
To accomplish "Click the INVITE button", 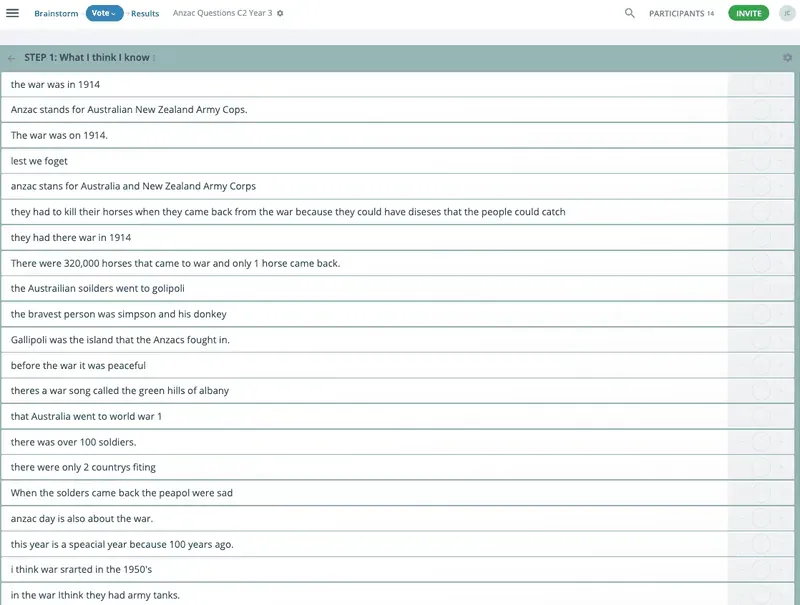I will 748,13.
